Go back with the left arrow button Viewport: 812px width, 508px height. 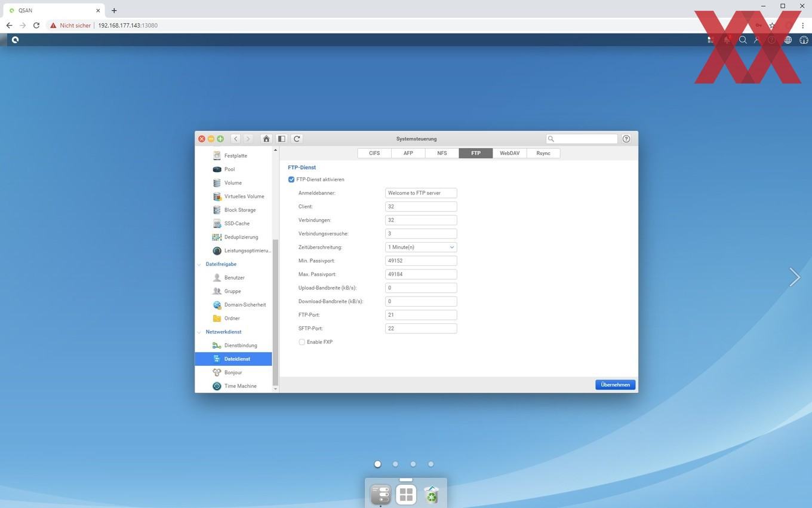[236, 139]
